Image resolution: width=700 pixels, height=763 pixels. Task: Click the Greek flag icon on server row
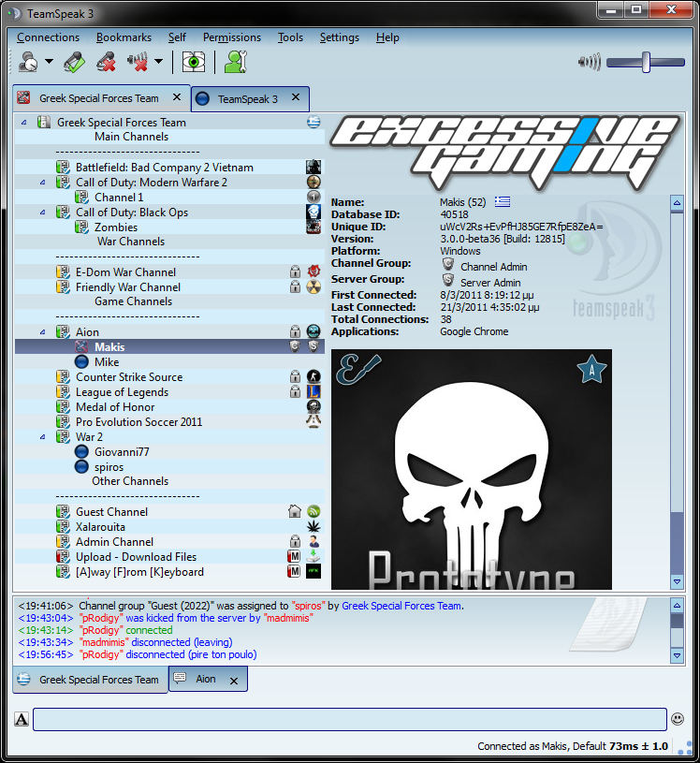pyautogui.click(x=314, y=122)
